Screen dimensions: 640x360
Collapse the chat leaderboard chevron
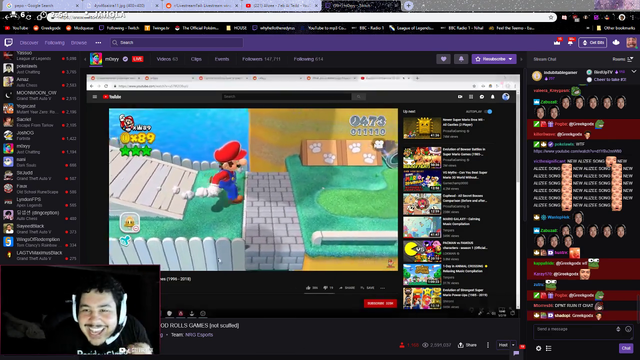(x=634, y=71)
